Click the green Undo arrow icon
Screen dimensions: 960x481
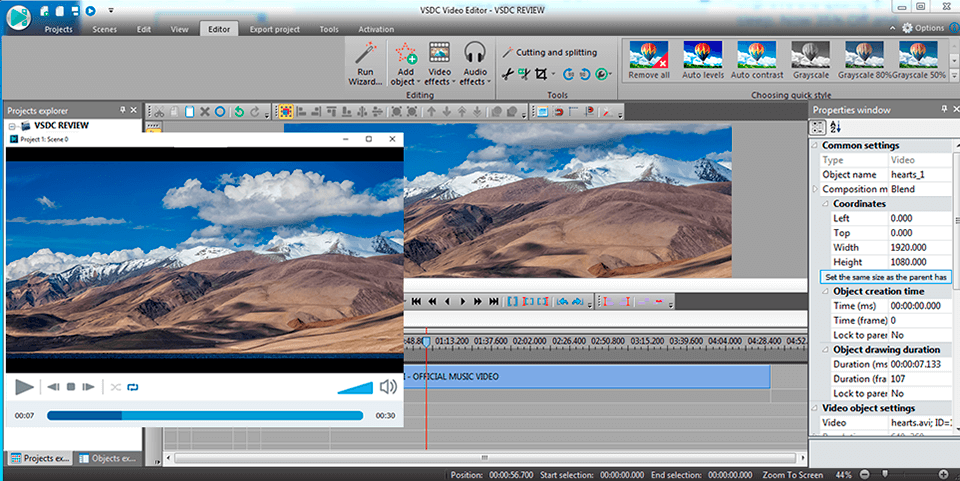(239, 112)
